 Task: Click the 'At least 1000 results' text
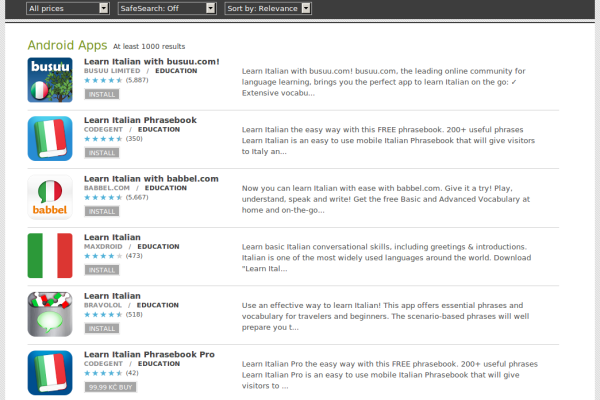[x=149, y=46]
